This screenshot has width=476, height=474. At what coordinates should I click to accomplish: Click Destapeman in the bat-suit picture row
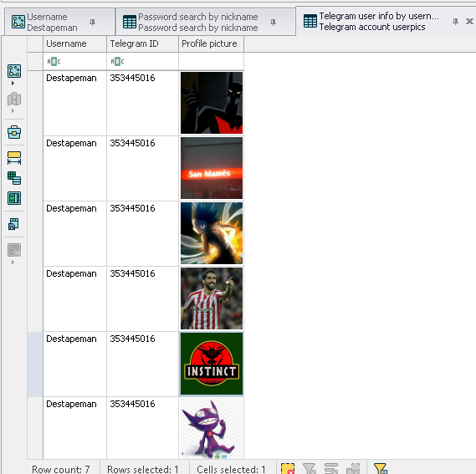(x=71, y=79)
